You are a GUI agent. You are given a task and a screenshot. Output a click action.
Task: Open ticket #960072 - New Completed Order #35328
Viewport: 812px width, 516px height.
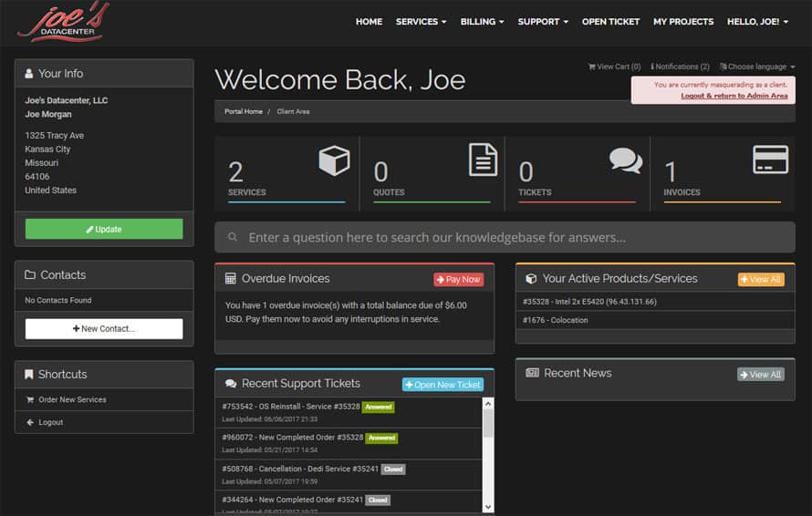(293, 438)
